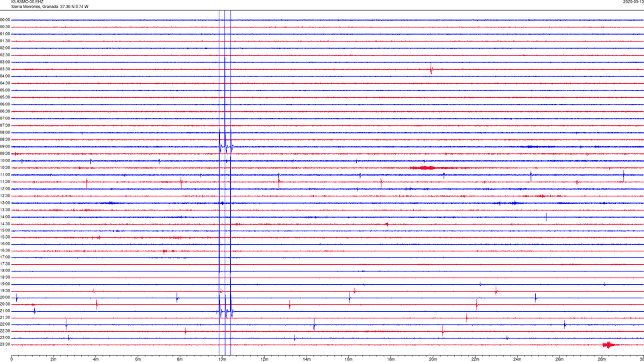Click the 06:00 trace label
The height and width of the screenshot is (362, 644).
click(5, 105)
